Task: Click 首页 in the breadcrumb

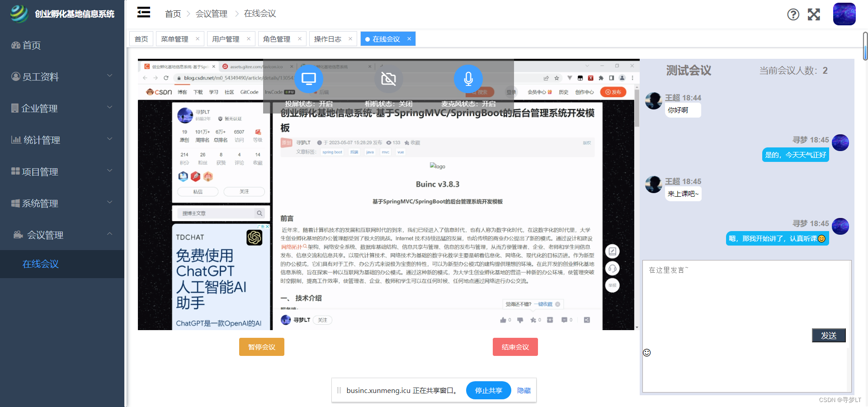Action: click(173, 14)
